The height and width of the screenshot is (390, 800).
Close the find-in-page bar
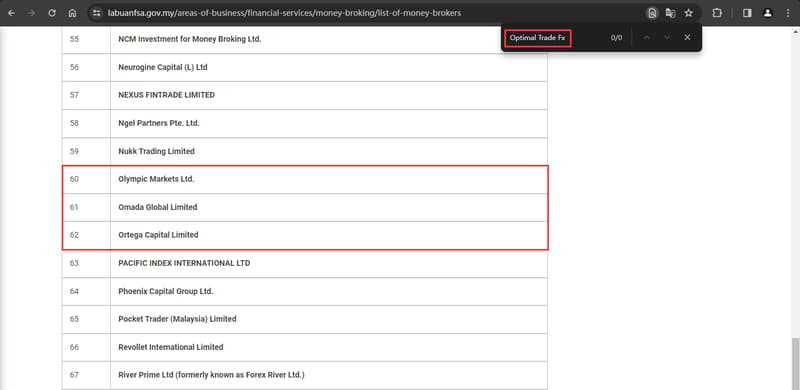687,37
